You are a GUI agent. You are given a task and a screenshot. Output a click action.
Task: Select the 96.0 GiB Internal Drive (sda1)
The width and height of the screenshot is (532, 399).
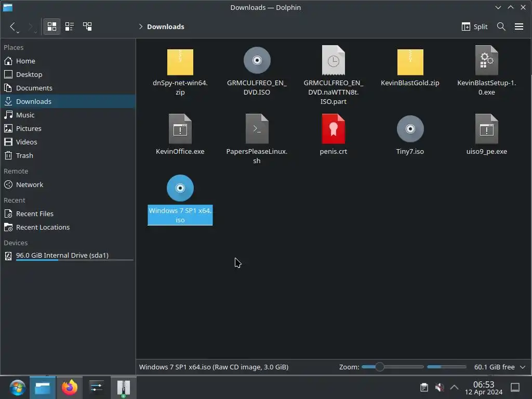click(x=68, y=256)
